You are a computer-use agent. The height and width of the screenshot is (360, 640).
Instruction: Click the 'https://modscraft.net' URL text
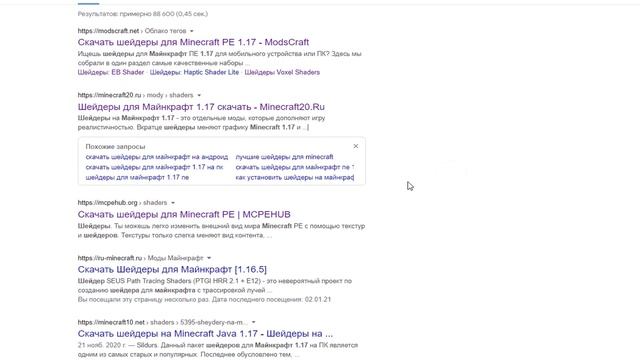coord(109,31)
